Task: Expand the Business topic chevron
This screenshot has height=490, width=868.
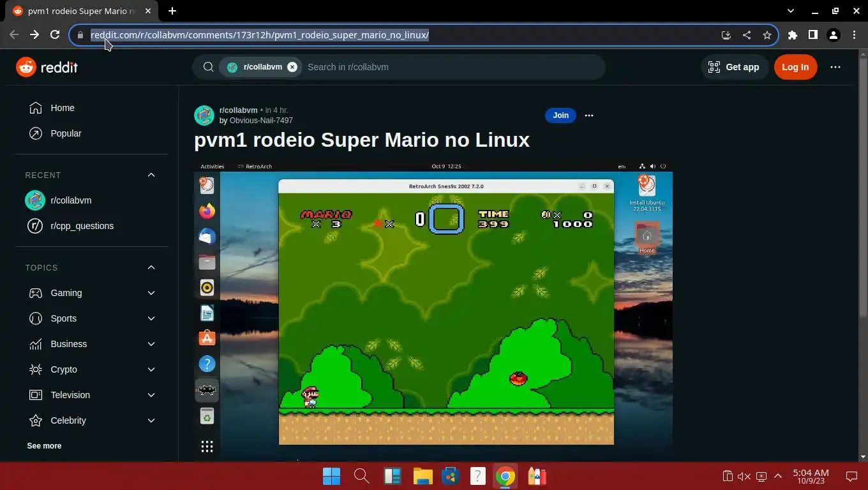Action: (151, 344)
